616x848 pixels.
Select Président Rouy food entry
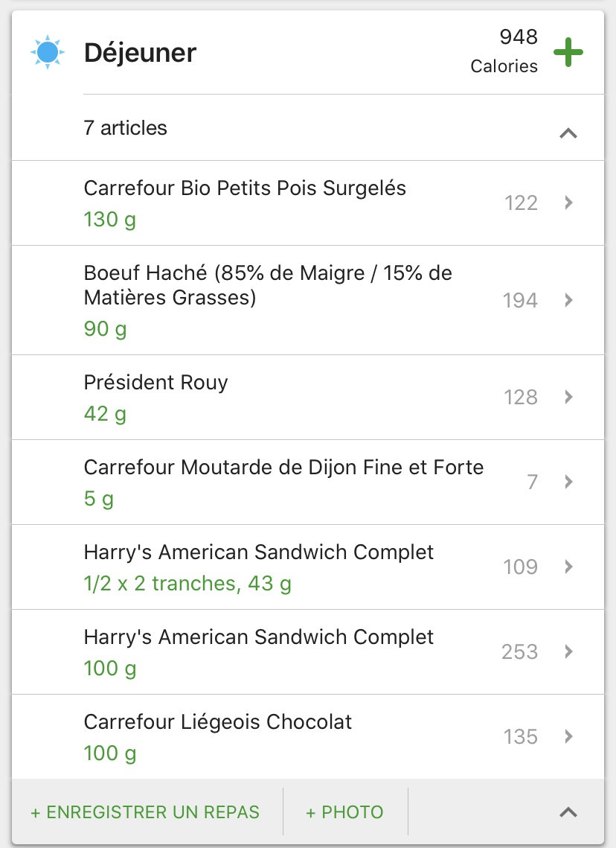(x=156, y=383)
